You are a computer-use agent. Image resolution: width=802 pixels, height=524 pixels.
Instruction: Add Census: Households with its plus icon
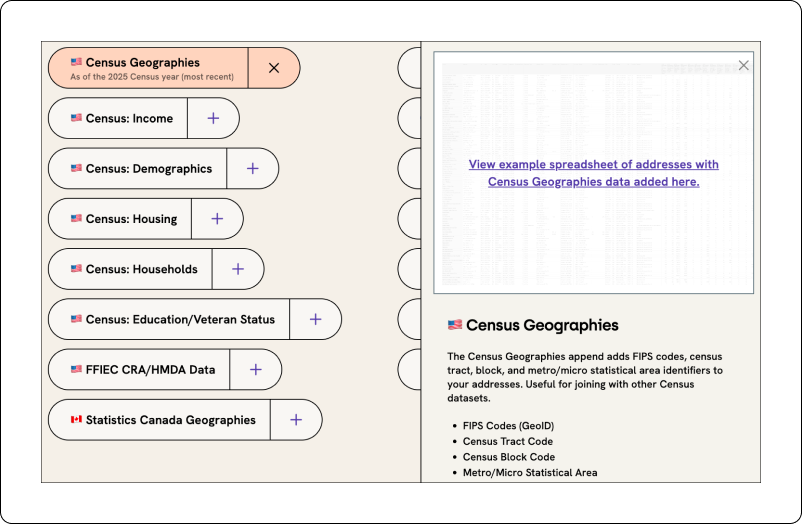click(x=238, y=269)
